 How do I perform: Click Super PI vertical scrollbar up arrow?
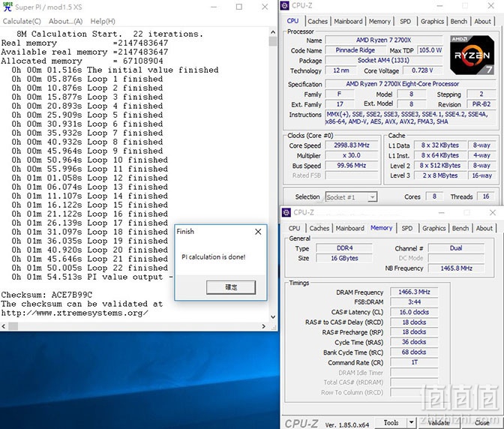click(x=273, y=32)
